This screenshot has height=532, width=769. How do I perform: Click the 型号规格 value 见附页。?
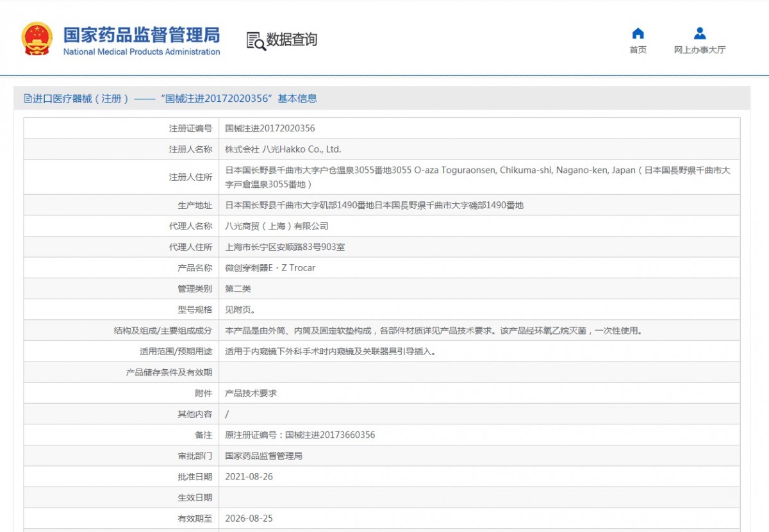240,310
